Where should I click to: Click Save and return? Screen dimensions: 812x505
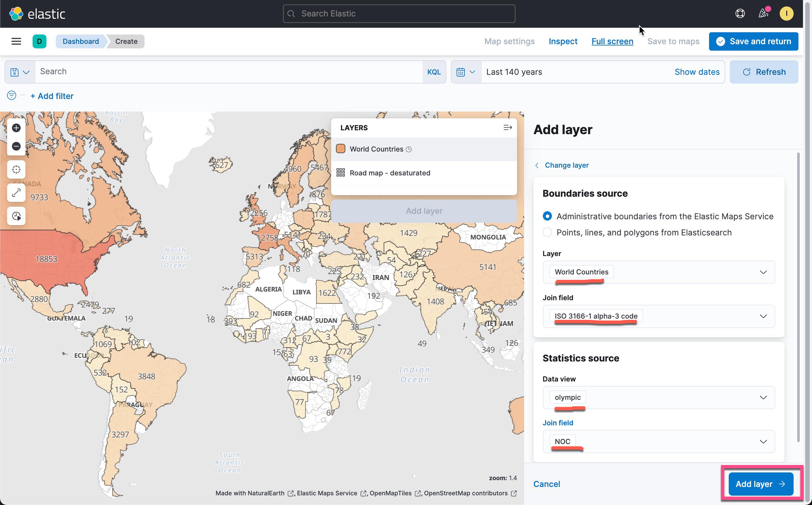pos(754,41)
